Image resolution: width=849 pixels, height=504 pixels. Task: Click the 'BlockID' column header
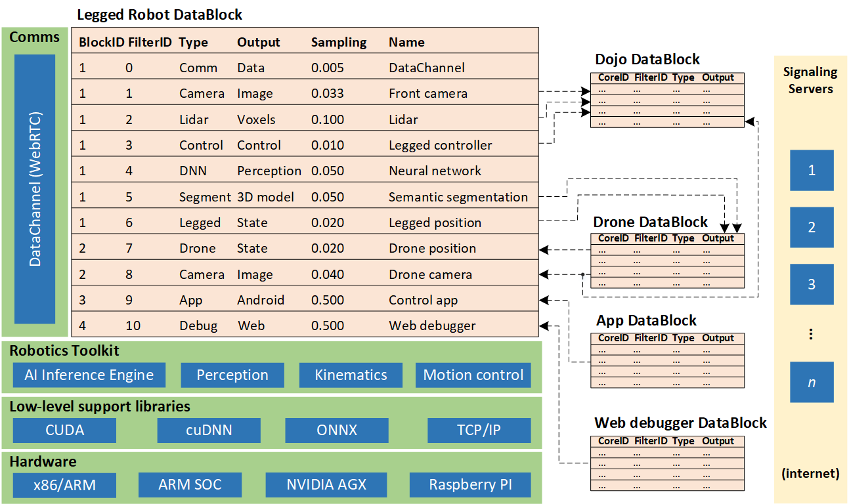(x=101, y=42)
